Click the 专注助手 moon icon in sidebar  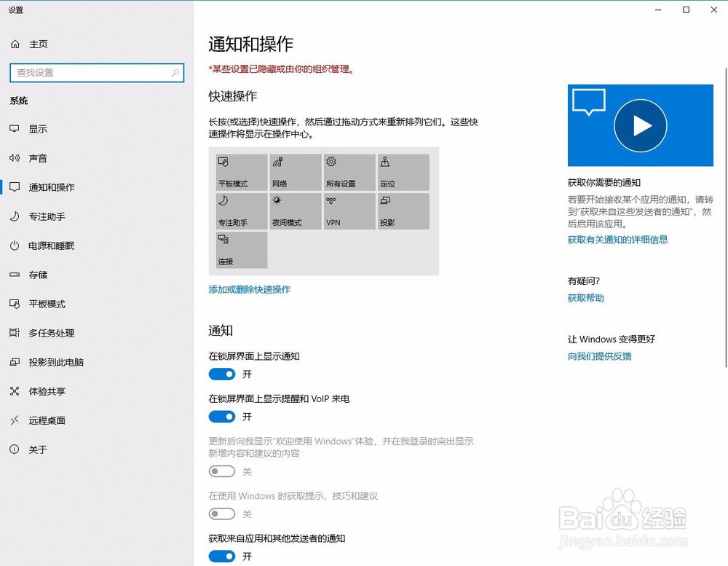point(15,216)
